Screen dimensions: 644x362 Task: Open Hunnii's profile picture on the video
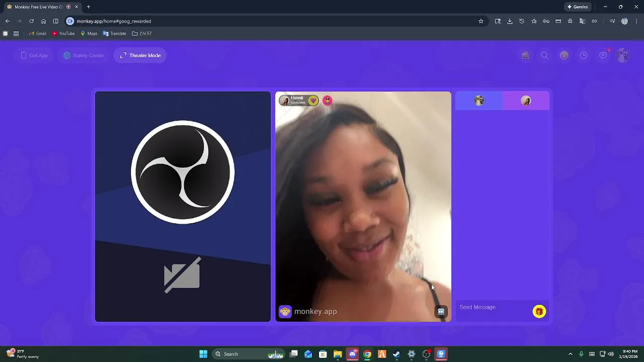coord(284,101)
